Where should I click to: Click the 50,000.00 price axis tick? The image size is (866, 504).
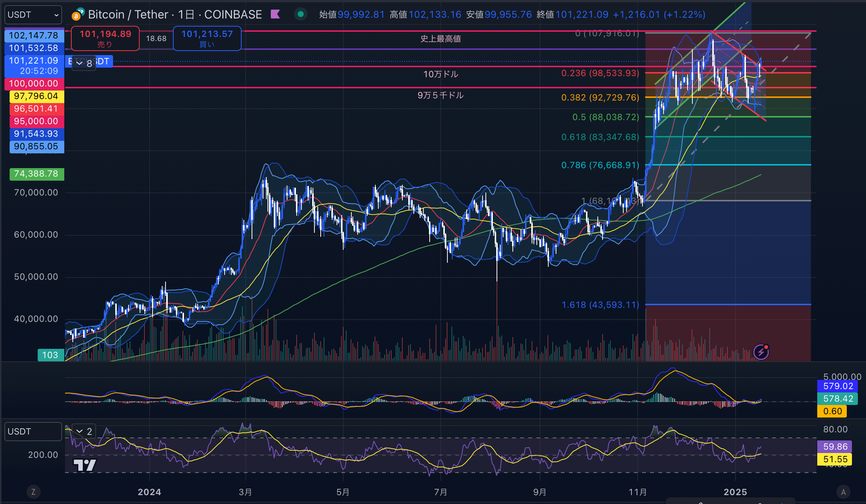pyautogui.click(x=36, y=277)
